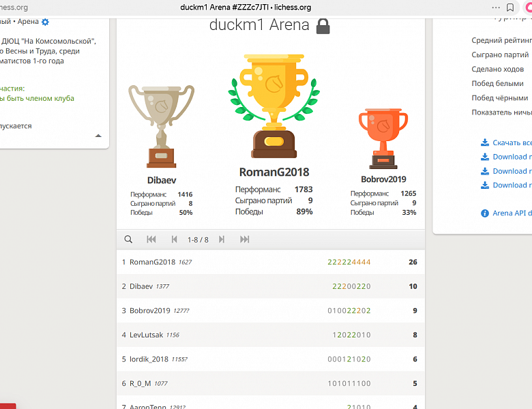532x409 pixels.
Task: Click Bobrov2019 performance value 1265
Action: (408, 194)
